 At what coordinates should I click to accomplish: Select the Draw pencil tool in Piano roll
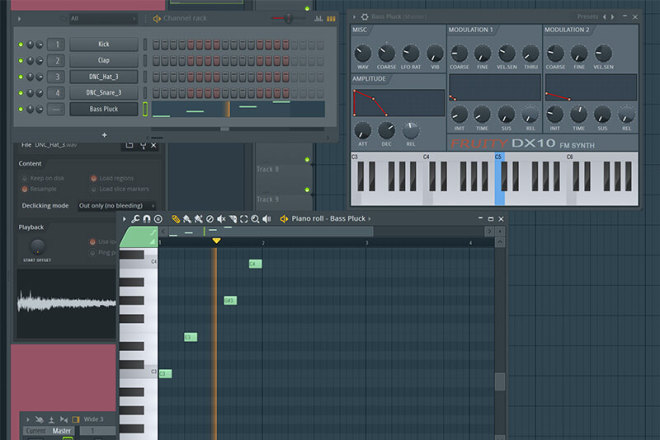pyautogui.click(x=176, y=219)
